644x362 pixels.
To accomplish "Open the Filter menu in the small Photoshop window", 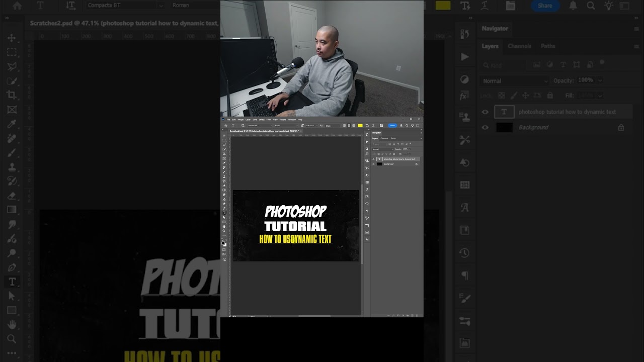I will [269, 120].
